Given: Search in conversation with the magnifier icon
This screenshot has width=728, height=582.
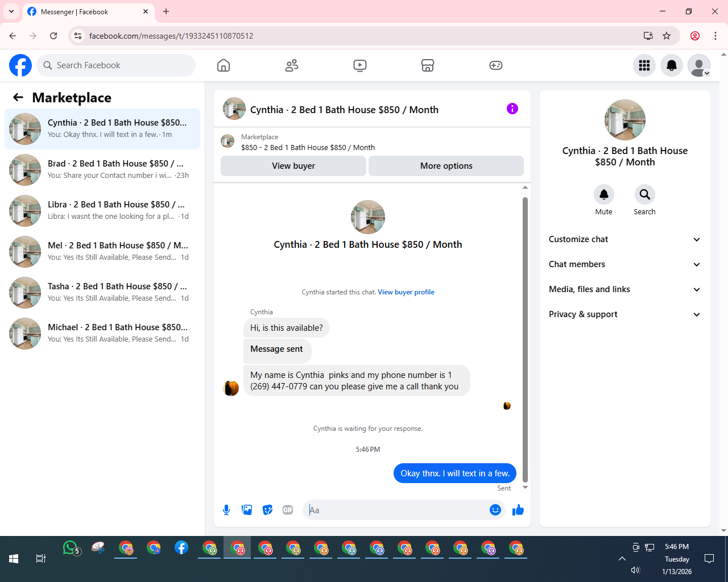Looking at the screenshot, I should [x=644, y=194].
